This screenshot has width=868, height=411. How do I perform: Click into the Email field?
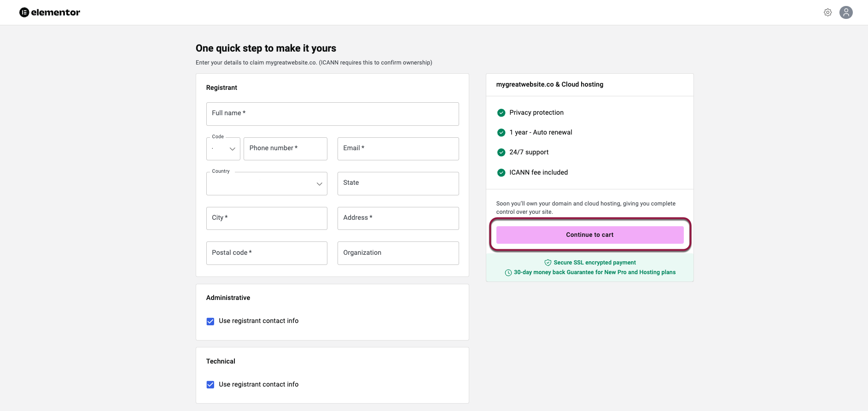(398, 149)
